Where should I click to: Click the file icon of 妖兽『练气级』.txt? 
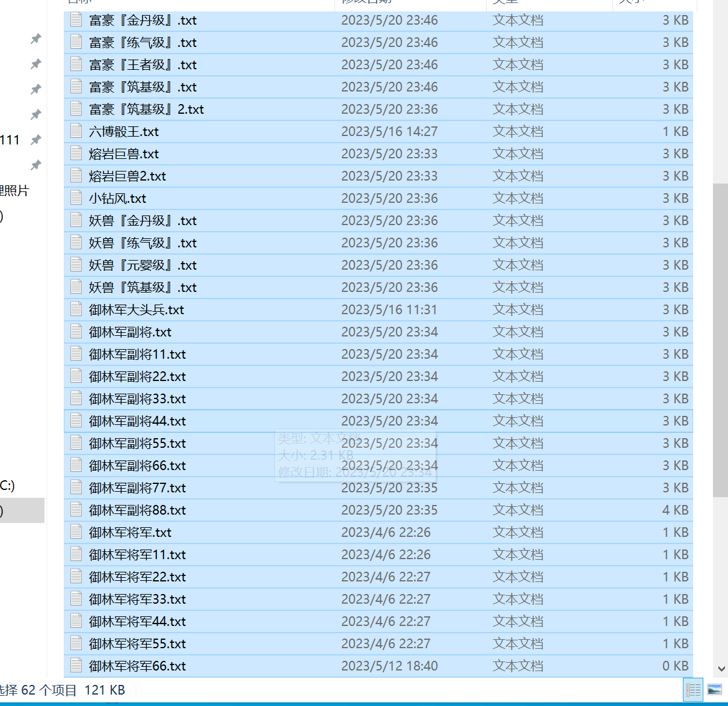point(76,243)
